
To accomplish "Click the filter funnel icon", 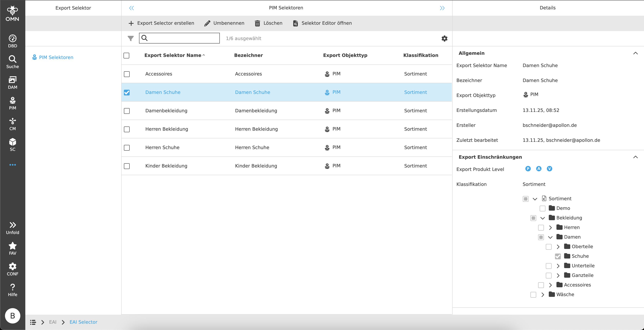I will [130, 39].
